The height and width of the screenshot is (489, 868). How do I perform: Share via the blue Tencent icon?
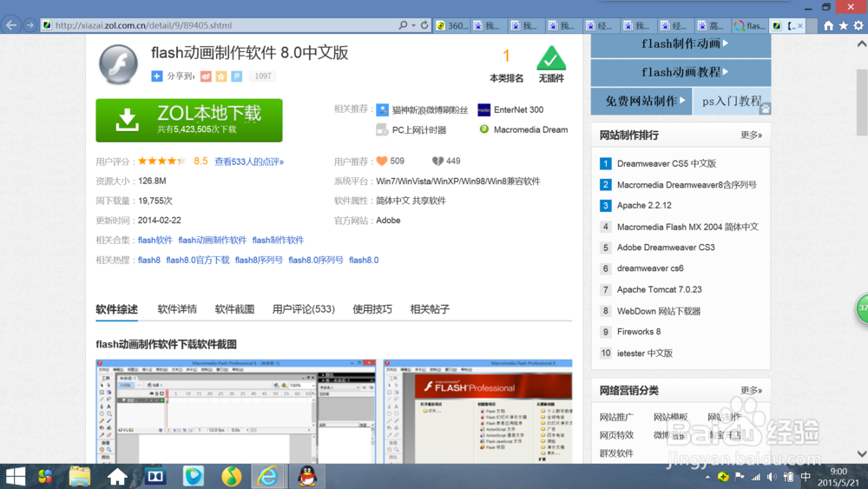pyautogui.click(x=237, y=76)
